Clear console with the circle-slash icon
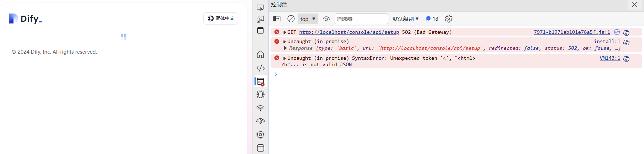The image size is (644, 154). pyautogui.click(x=291, y=19)
